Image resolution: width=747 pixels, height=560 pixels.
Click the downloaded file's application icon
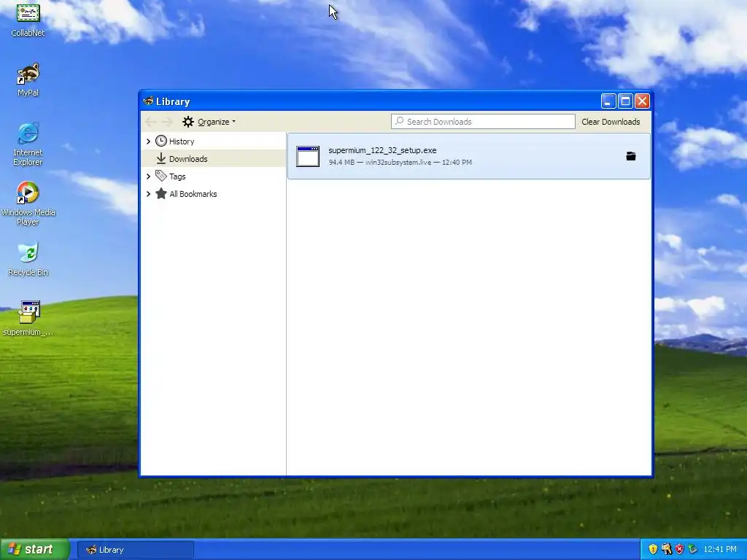click(x=308, y=157)
